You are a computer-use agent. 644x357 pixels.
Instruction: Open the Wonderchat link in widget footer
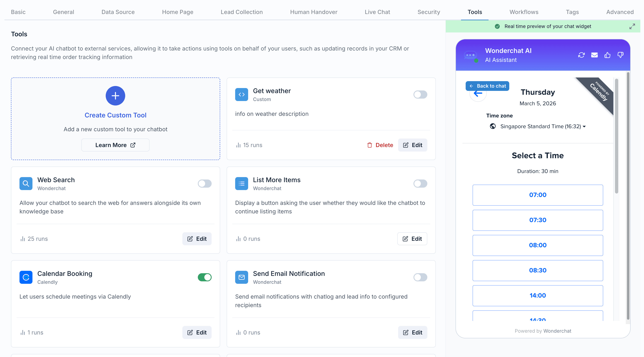[x=557, y=331]
